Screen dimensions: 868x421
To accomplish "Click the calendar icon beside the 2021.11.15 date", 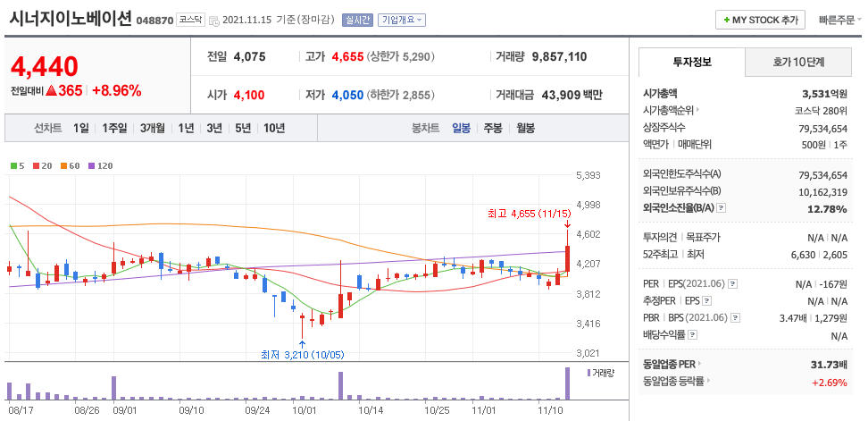I will 213,21.
